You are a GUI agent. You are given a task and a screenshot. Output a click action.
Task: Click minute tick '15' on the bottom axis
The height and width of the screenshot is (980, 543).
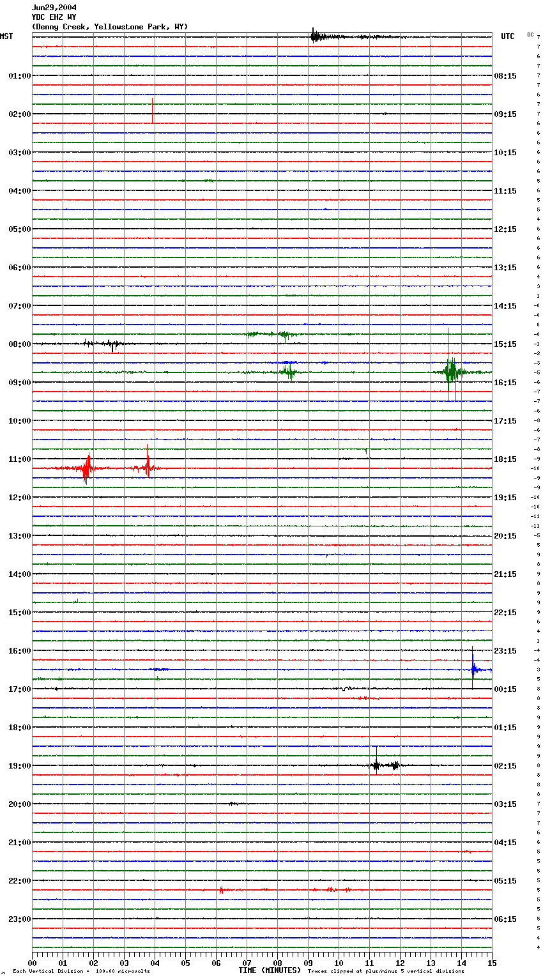pos(492,963)
